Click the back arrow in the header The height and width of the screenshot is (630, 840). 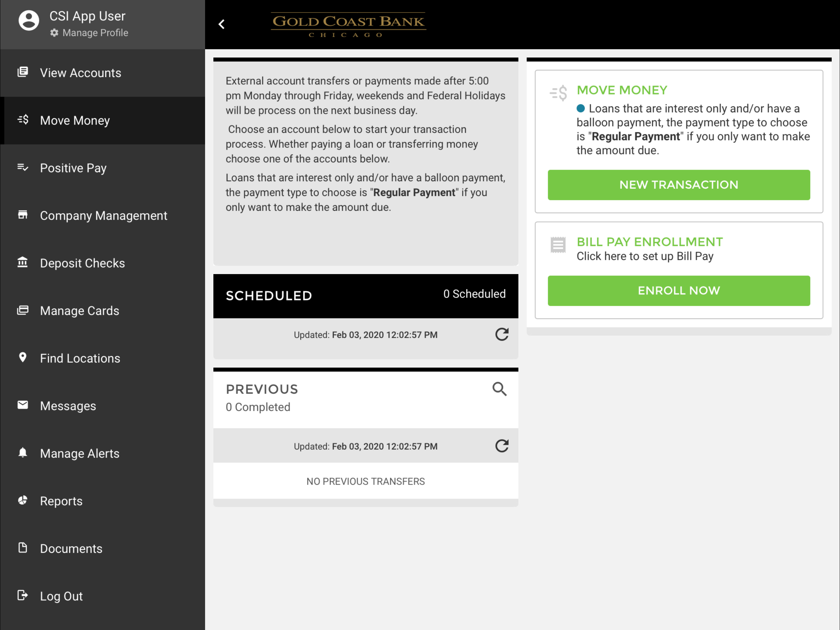pyautogui.click(x=222, y=24)
